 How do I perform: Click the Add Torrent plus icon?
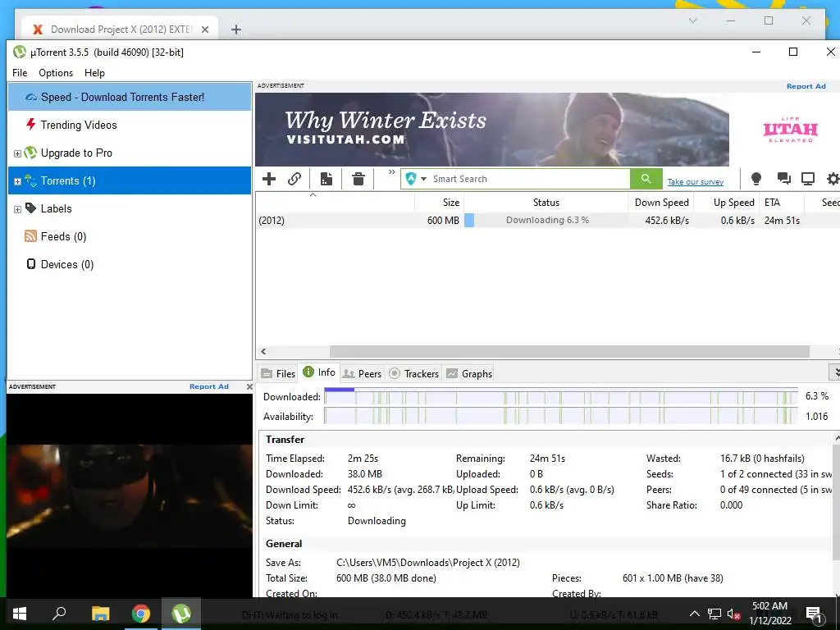click(x=269, y=178)
